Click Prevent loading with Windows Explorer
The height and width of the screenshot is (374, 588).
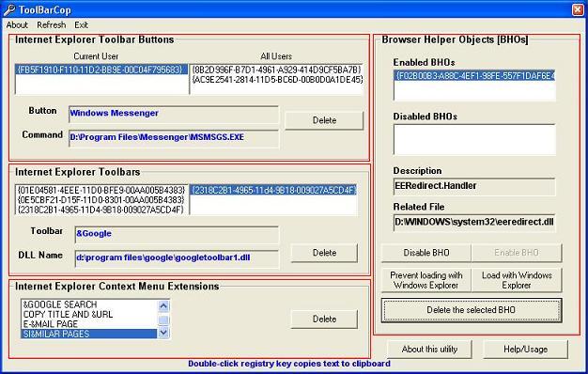click(426, 280)
